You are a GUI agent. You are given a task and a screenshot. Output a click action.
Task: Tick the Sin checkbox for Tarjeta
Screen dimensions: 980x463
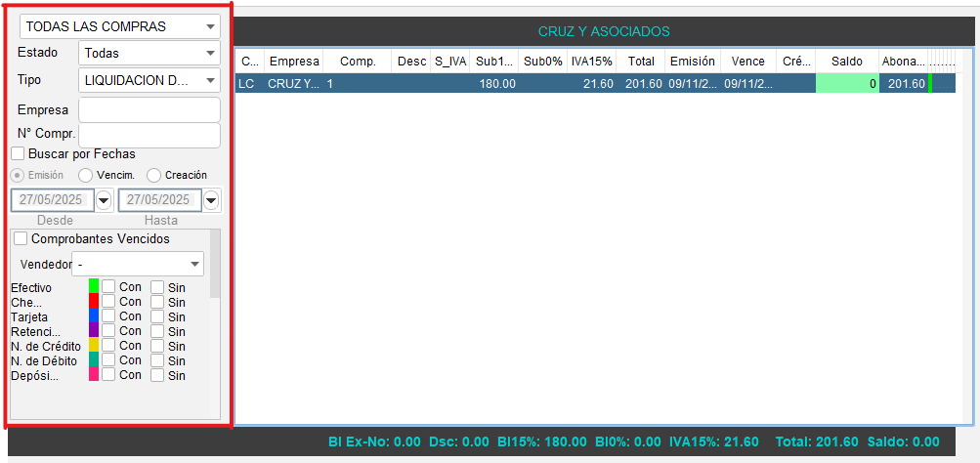(157, 316)
